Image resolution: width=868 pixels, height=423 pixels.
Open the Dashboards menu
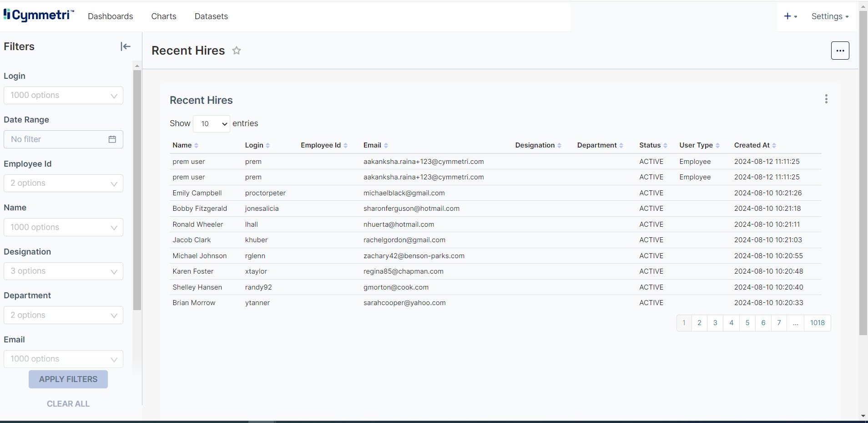point(110,16)
